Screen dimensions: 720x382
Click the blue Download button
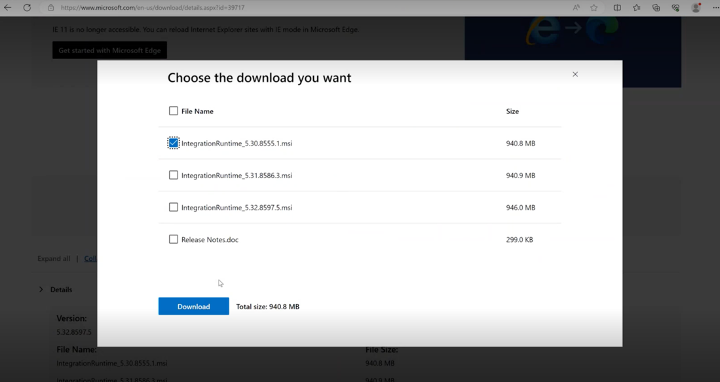[x=193, y=306]
